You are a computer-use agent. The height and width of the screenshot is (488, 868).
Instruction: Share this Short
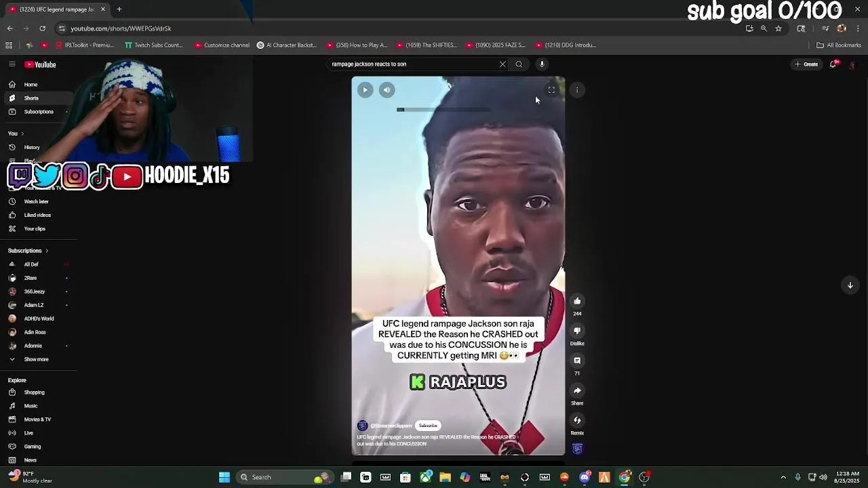coord(577,390)
